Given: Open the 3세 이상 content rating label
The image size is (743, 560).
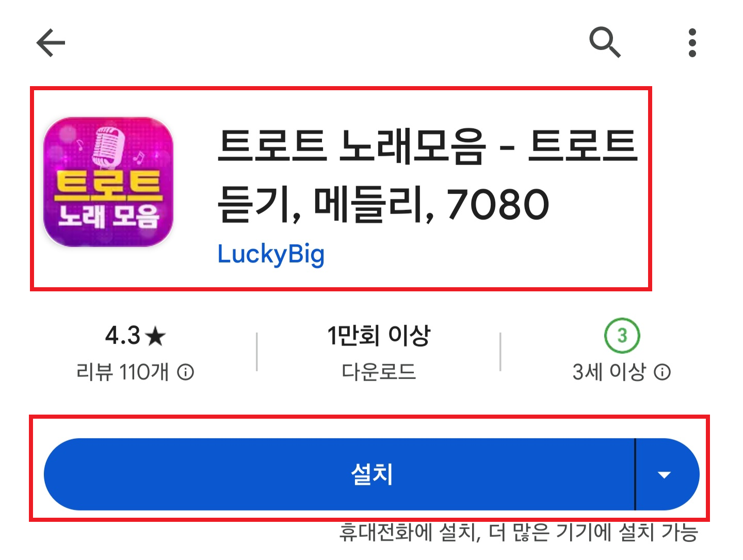Looking at the screenshot, I should (609, 372).
